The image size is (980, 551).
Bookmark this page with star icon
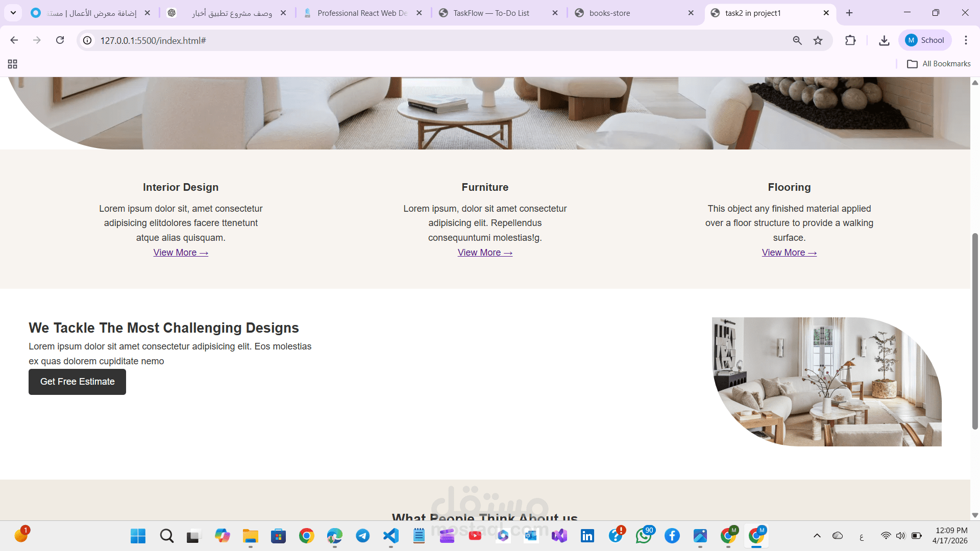click(x=818, y=40)
